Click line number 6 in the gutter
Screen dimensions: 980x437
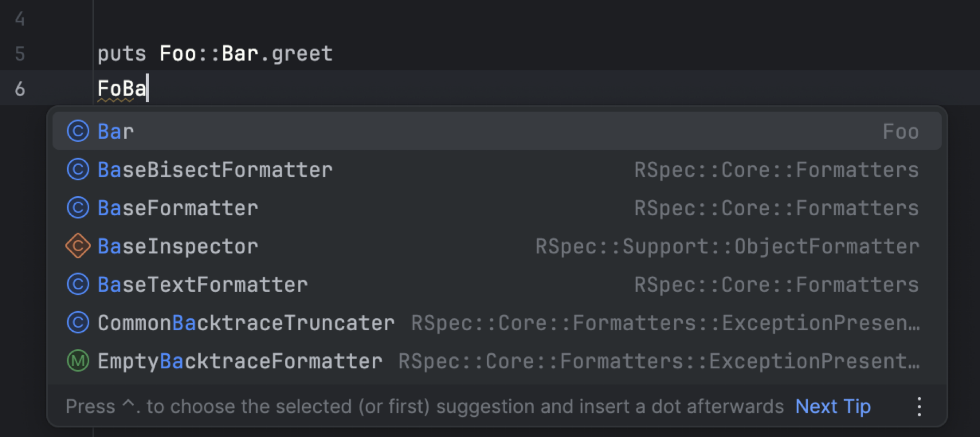click(x=20, y=88)
